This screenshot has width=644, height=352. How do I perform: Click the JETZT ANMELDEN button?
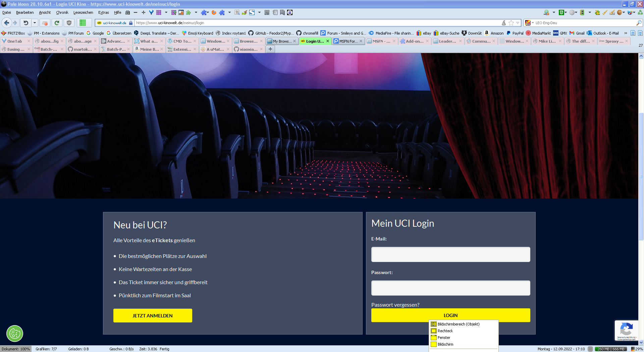(153, 315)
